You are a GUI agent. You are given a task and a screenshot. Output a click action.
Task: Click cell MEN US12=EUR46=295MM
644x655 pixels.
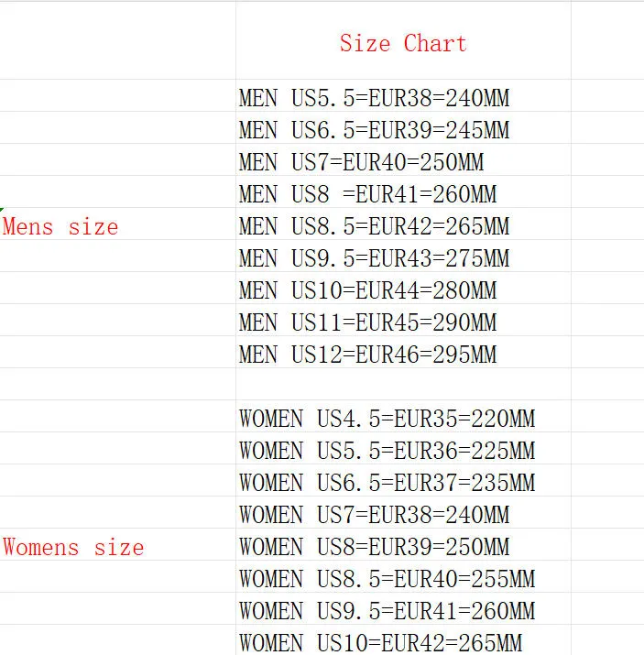[403, 352]
